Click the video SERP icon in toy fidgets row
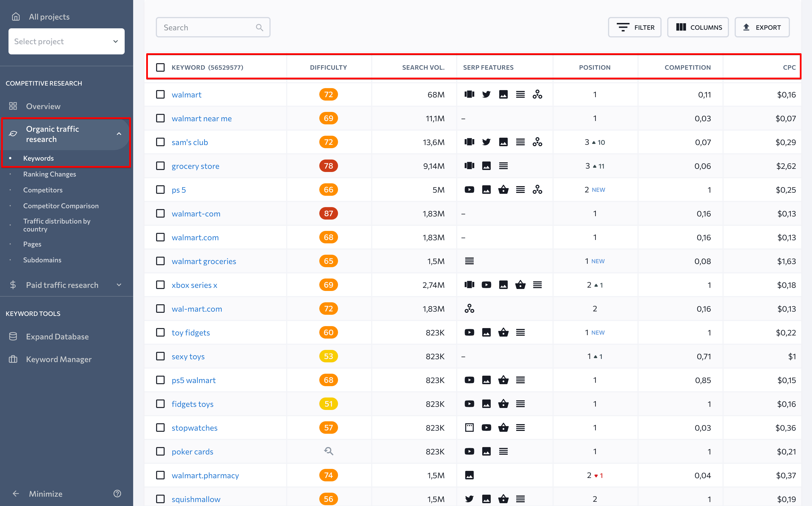Image resolution: width=812 pixels, height=506 pixels. click(469, 332)
